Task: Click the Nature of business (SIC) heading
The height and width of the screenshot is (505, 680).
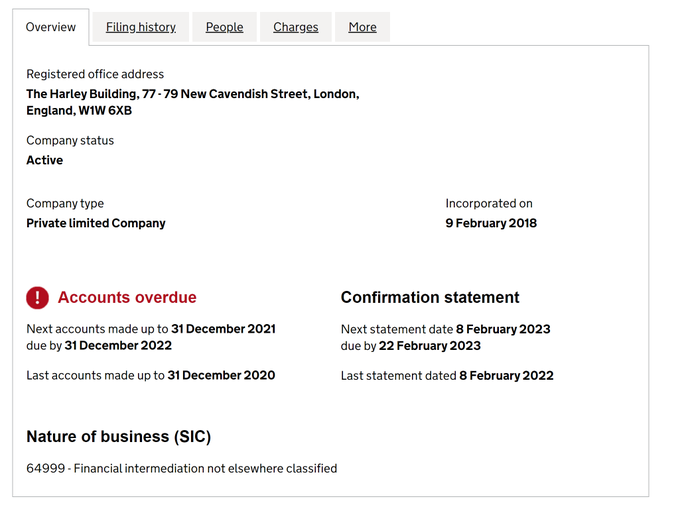Action: [118, 436]
